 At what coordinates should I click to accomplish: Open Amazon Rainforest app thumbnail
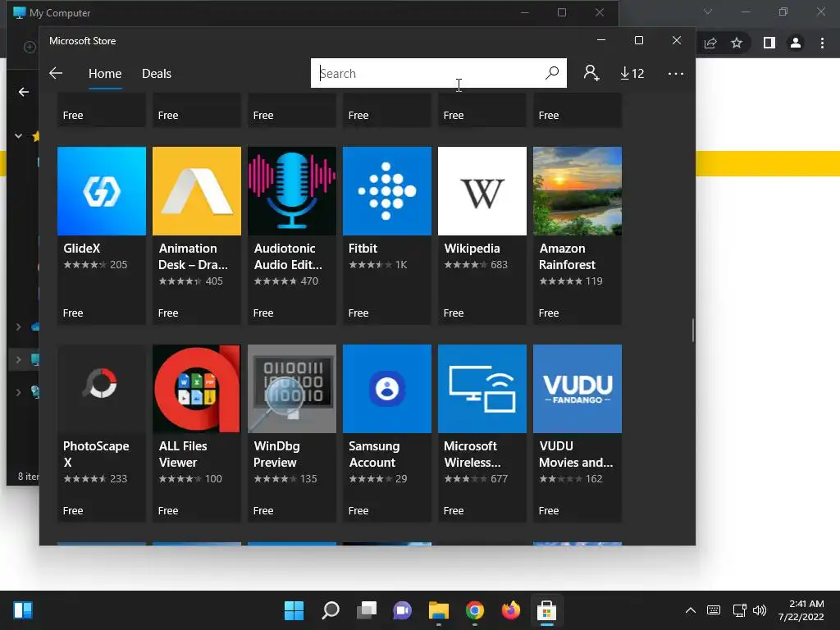click(x=577, y=190)
